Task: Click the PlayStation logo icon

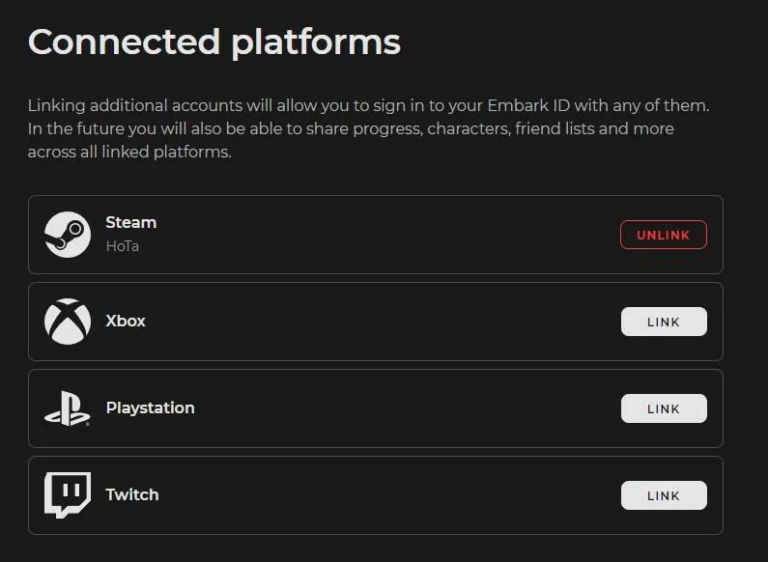Action: coord(68,409)
